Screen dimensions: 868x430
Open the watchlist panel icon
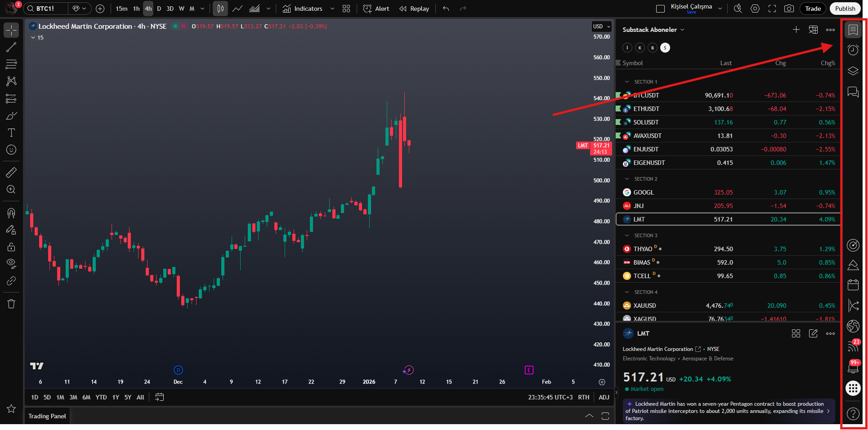click(x=853, y=30)
